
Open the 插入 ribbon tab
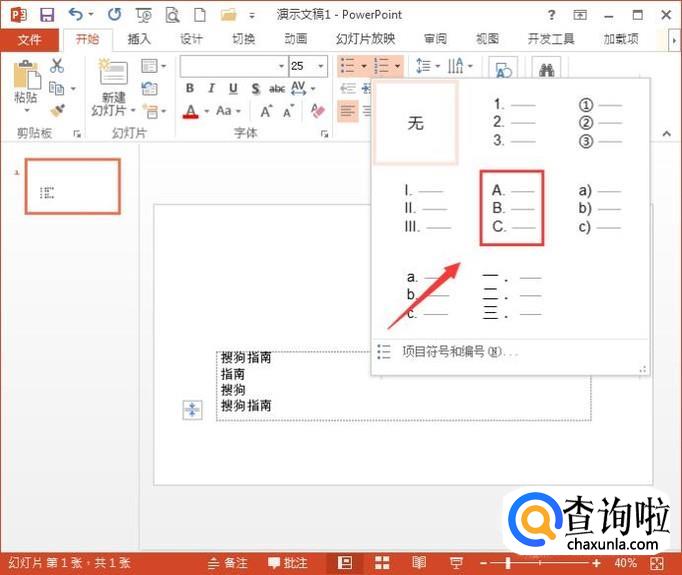[139, 39]
